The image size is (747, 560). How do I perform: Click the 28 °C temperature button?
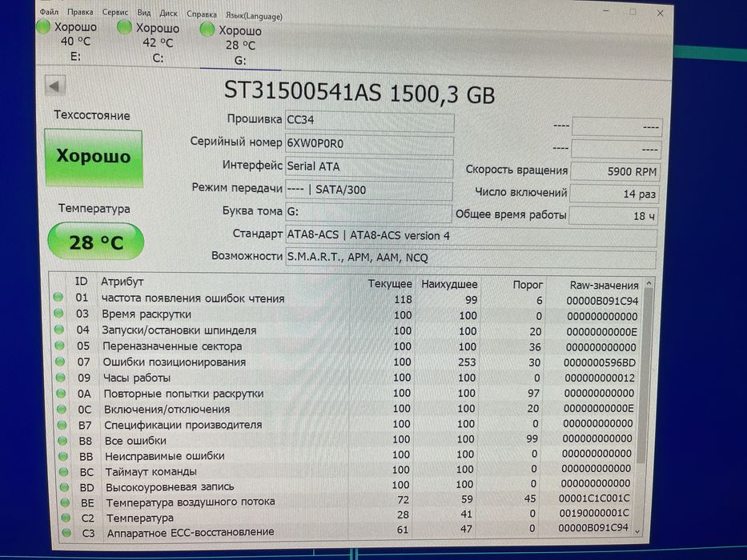[x=96, y=242]
